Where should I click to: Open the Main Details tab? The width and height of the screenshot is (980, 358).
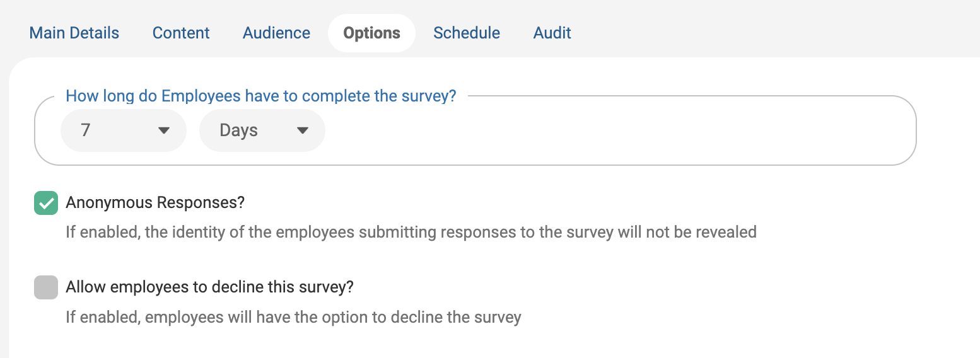pos(74,33)
